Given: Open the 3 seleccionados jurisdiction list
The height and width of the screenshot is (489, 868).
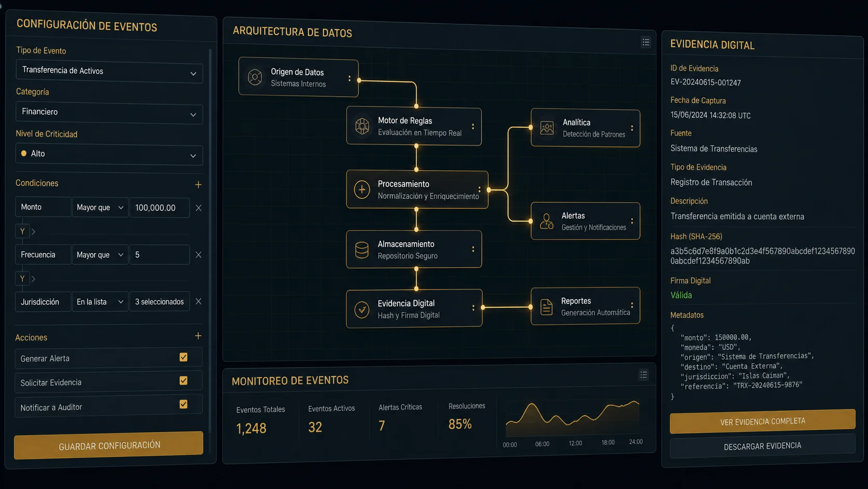Looking at the screenshot, I should click(159, 301).
